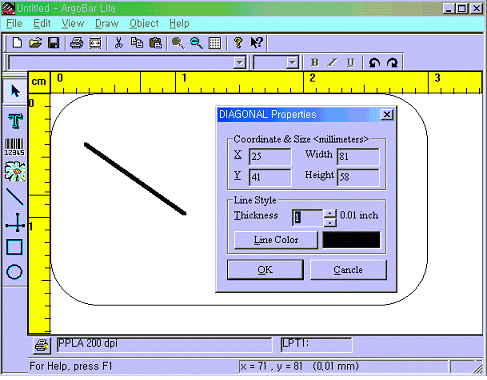Image resolution: width=487 pixels, height=380 pixels.
Task: Open the Draw menu
Action: [107, 24]
